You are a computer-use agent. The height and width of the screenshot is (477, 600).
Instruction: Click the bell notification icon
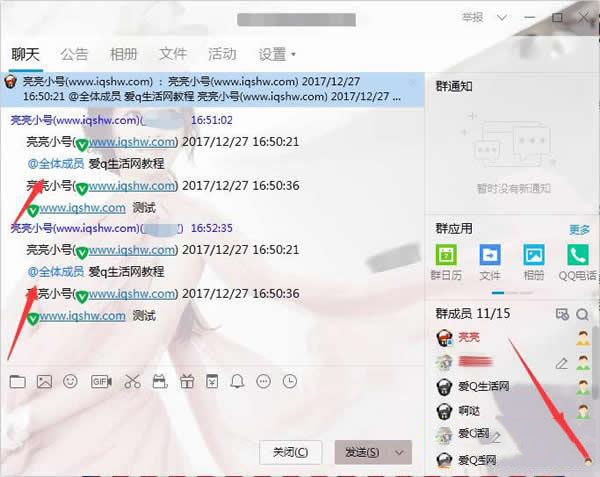(237, 382)
